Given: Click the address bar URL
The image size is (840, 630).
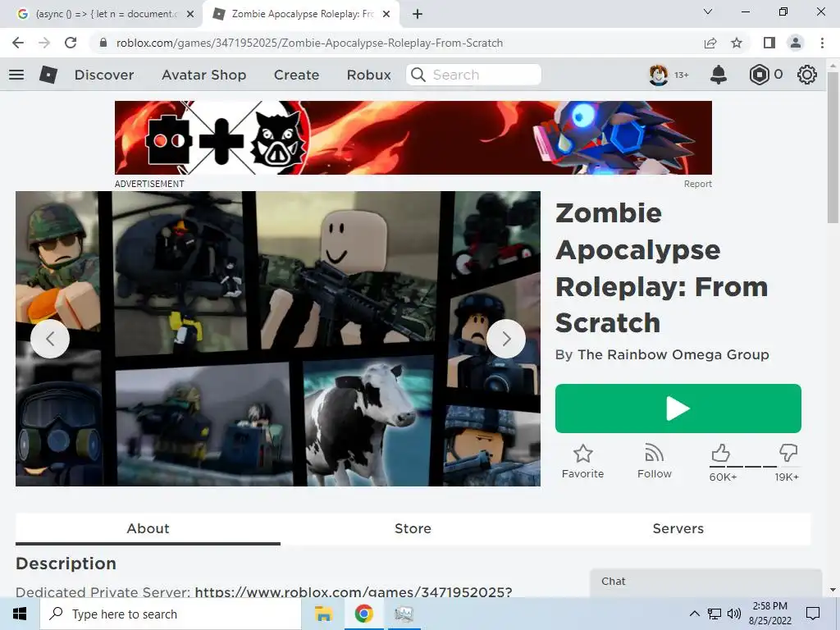Looking at the screenshot, I should (309, 43).
